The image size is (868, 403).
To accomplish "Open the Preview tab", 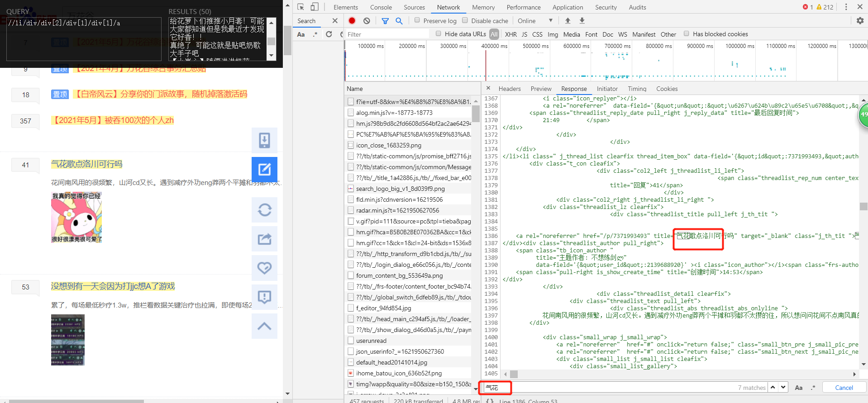I will point(541,89).
